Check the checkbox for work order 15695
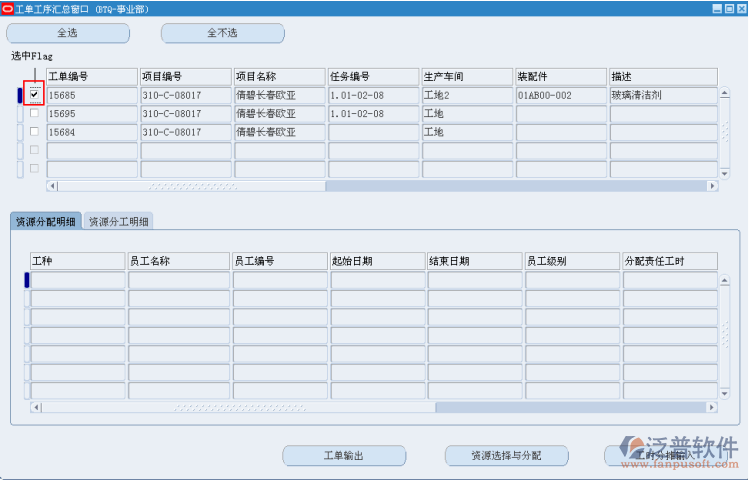Screen dimensions: 749x480 point(34,114)
